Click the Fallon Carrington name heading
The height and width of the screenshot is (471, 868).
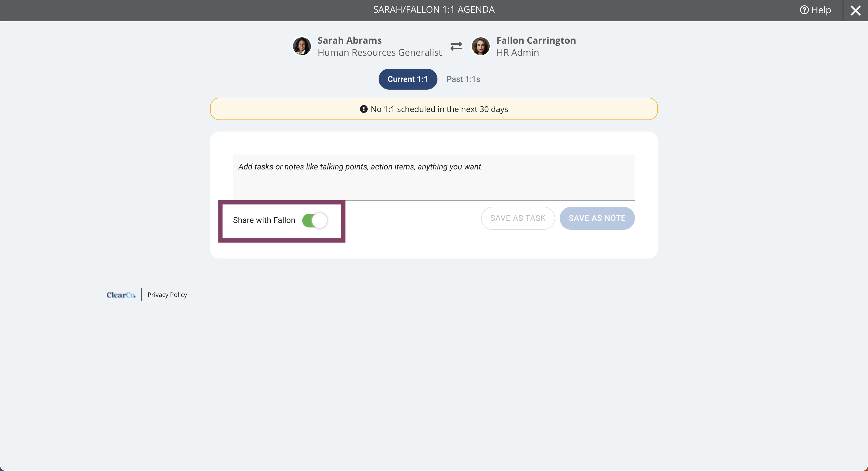pos(536,40)
